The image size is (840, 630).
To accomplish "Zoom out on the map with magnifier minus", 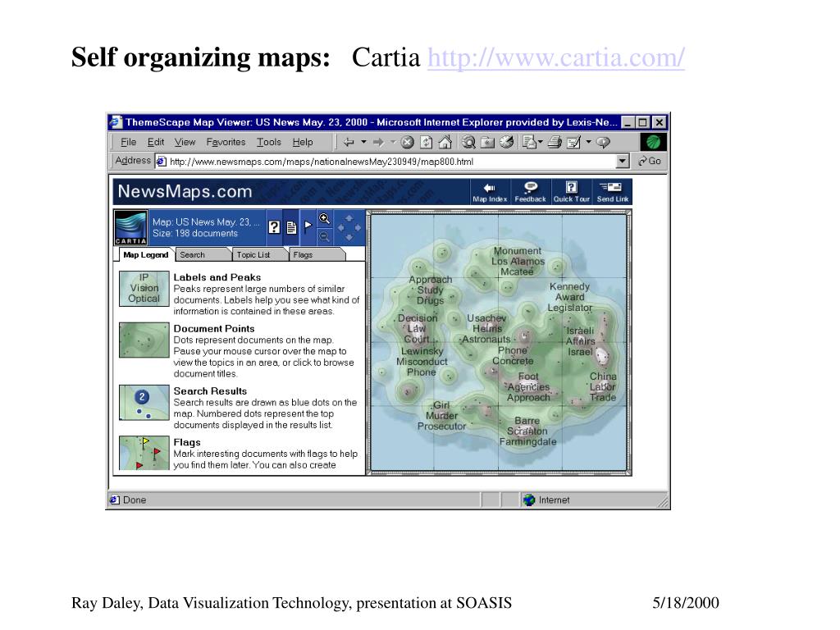I will pos(325,236).
